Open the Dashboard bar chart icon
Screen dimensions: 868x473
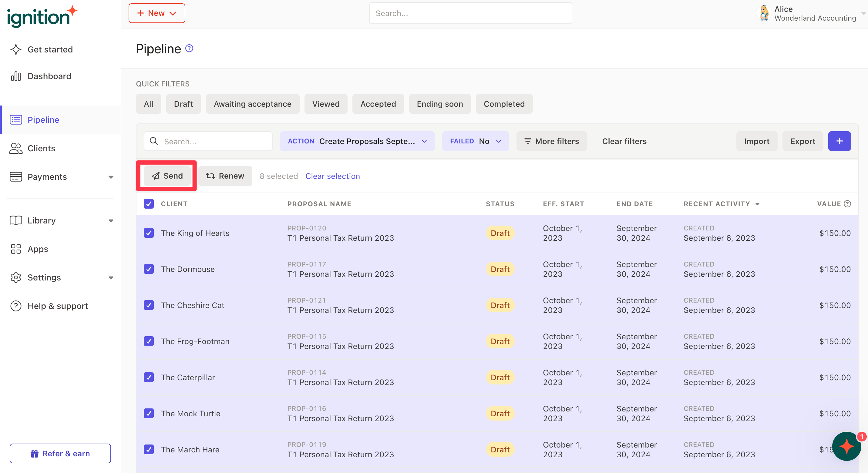click(x=16, y=76)
